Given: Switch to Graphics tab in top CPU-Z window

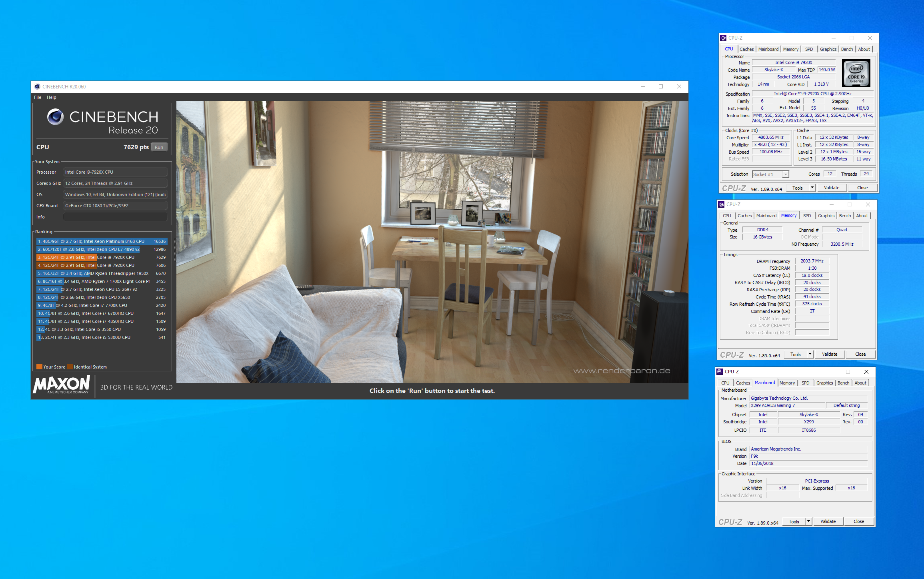Looking at the screenshot, I should point(828,49).
